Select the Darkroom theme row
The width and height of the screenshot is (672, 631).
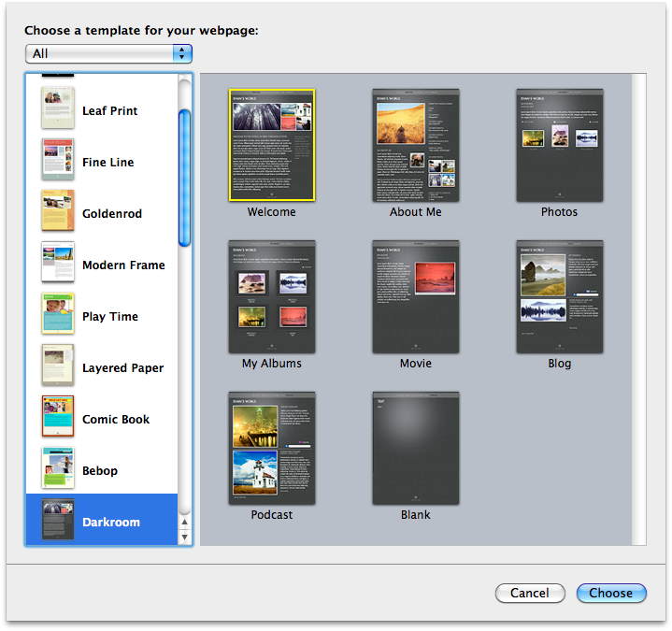[x=101, y=521]
